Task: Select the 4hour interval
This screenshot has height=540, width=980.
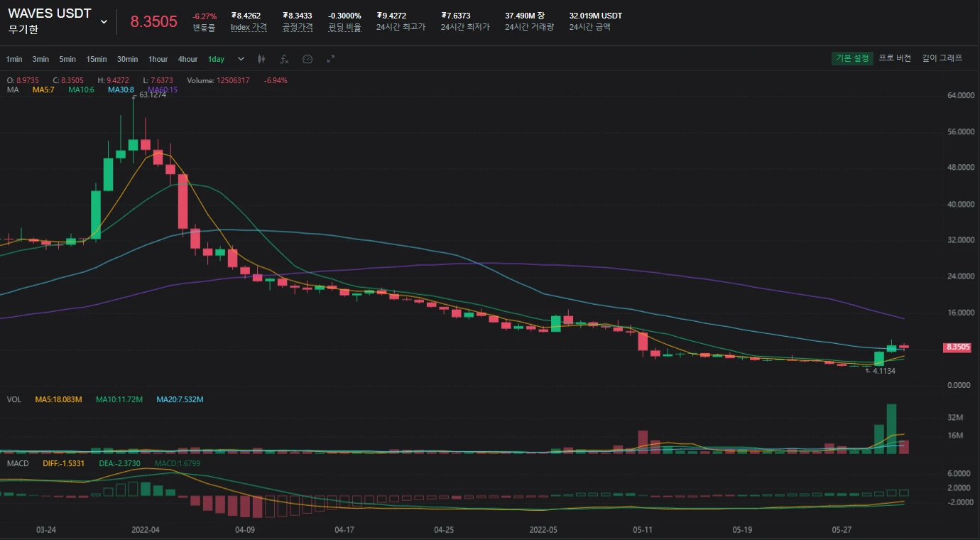Action: (187, 59)
